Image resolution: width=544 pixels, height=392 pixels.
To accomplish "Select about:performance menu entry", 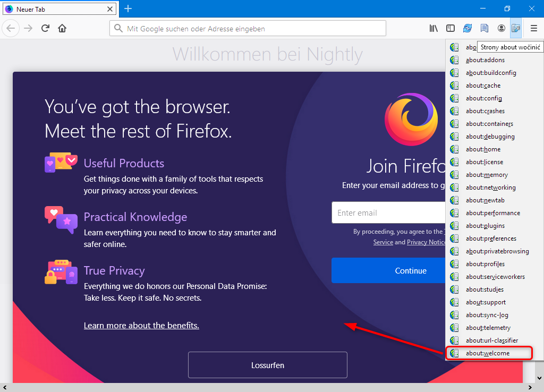I will (x=495, y=213).
